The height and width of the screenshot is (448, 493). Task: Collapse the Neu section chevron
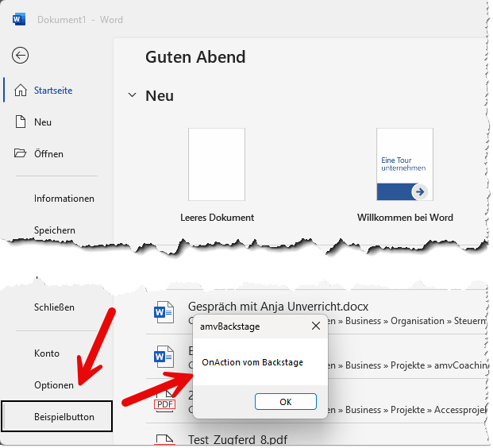point(132,95)
